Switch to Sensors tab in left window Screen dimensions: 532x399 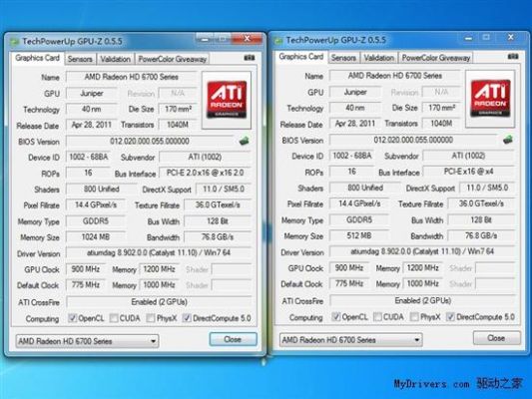pyautogui.click(x=80, y=59)
